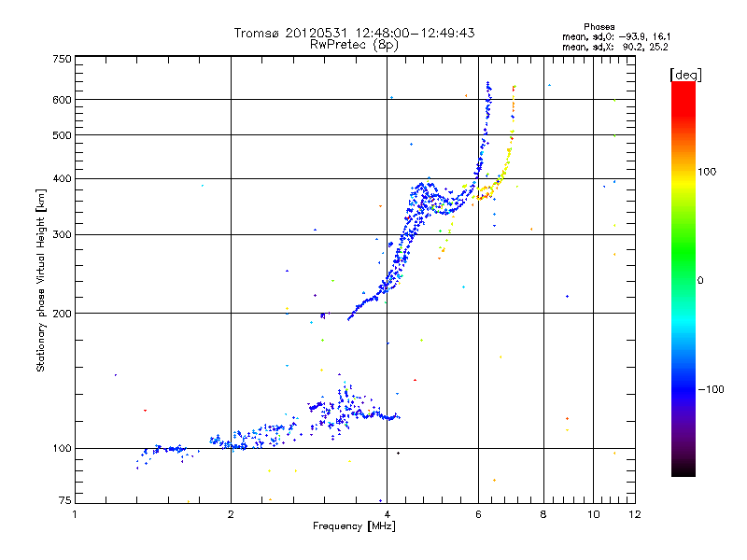This screenshot has width=747, height=560.
Task: Click the 'Stationary phase Virtual Height [km]' axis label
Action: pos(40,281)
